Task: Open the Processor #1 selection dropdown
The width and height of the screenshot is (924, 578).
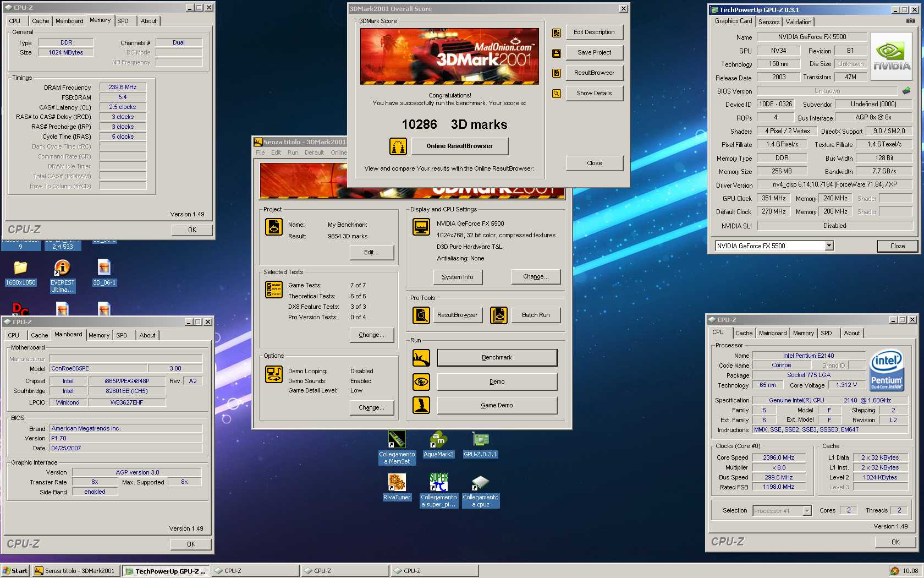Action: (x=807, y=511)
